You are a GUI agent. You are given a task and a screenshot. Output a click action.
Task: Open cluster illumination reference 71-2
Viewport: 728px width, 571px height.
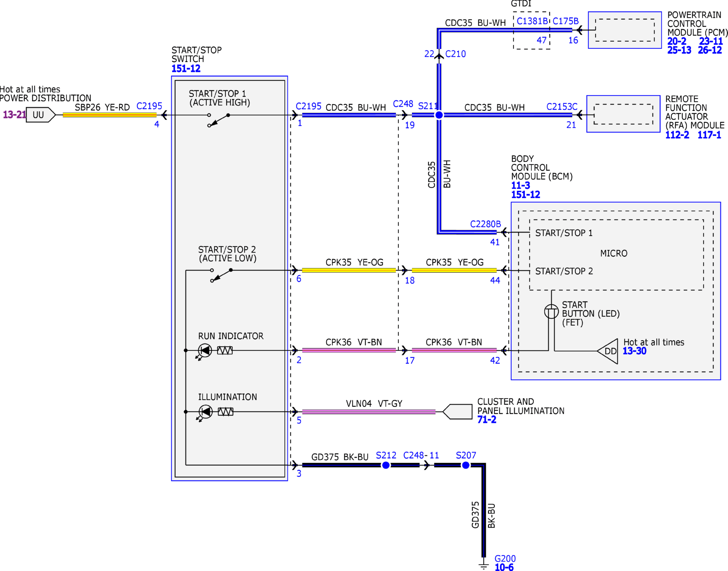click(487, 420)
